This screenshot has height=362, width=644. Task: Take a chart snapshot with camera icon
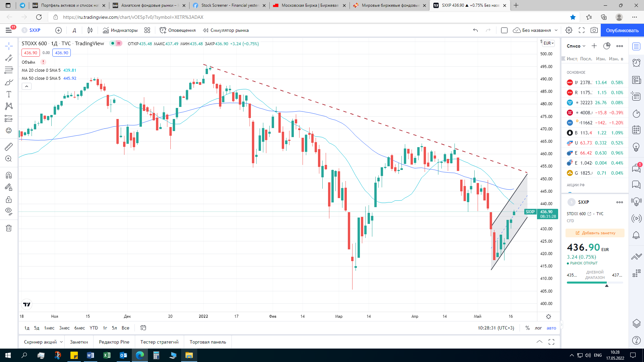pyautogui.click(x=594, y=30)
